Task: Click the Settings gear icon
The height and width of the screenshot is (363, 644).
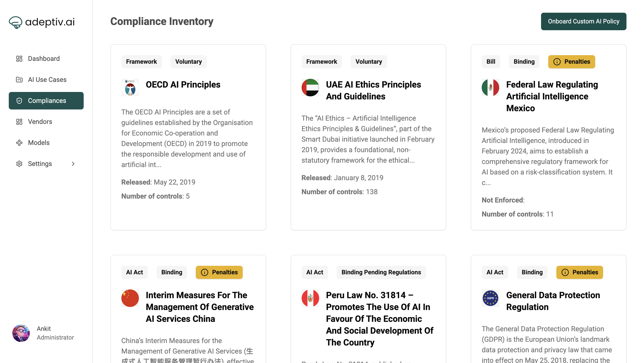Action: click(19, 164)
